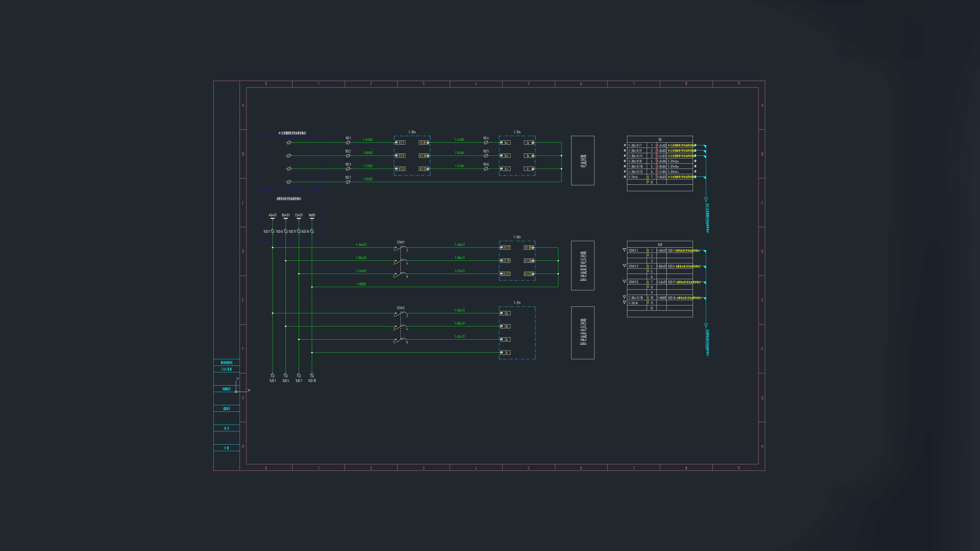Select the green wire label 1-C6412

460,336
